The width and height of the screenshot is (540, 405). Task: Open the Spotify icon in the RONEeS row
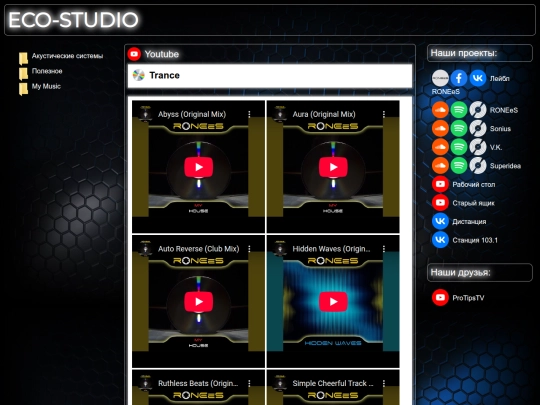[x=459, y=110]
